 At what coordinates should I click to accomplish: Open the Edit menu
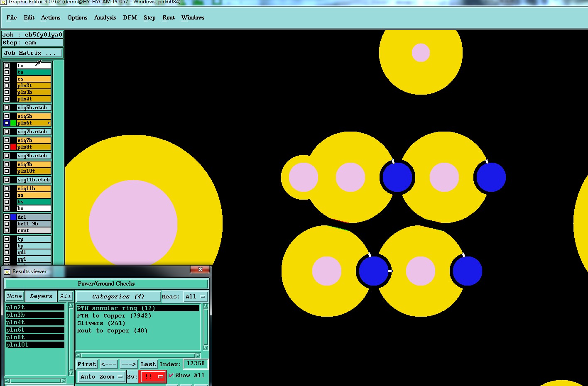pos(29,17)
